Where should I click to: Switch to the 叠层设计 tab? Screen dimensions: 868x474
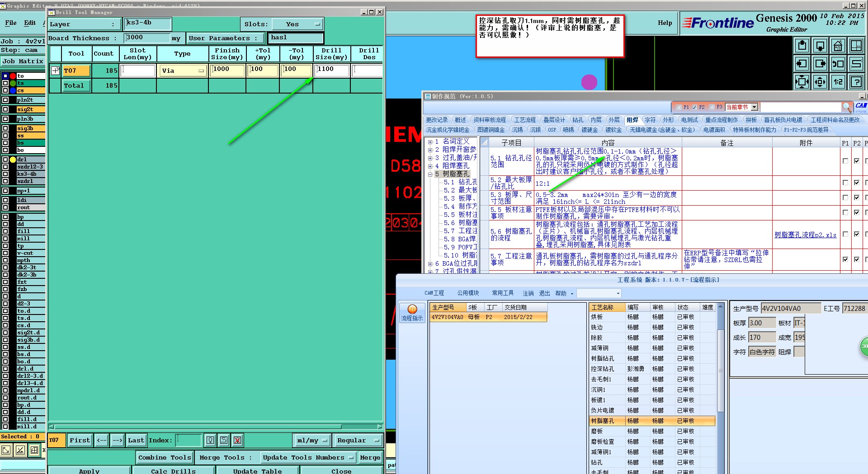[x=554, y=120]
